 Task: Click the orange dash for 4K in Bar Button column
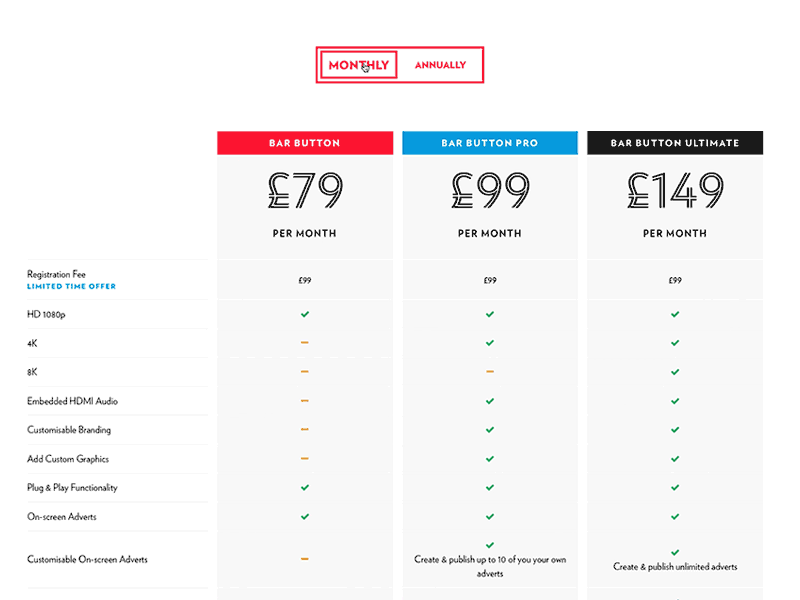click(x=305, y=343)
